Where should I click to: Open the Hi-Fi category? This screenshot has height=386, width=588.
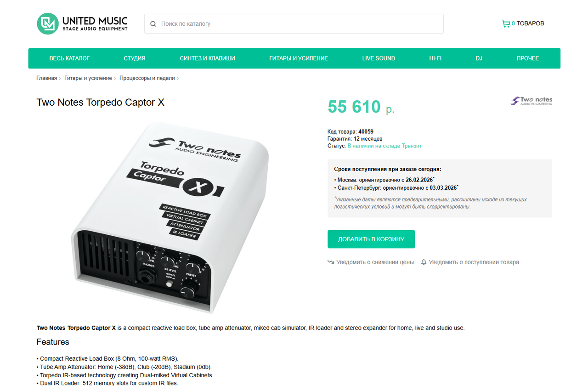pyautogui.click(x=435, y=58)
